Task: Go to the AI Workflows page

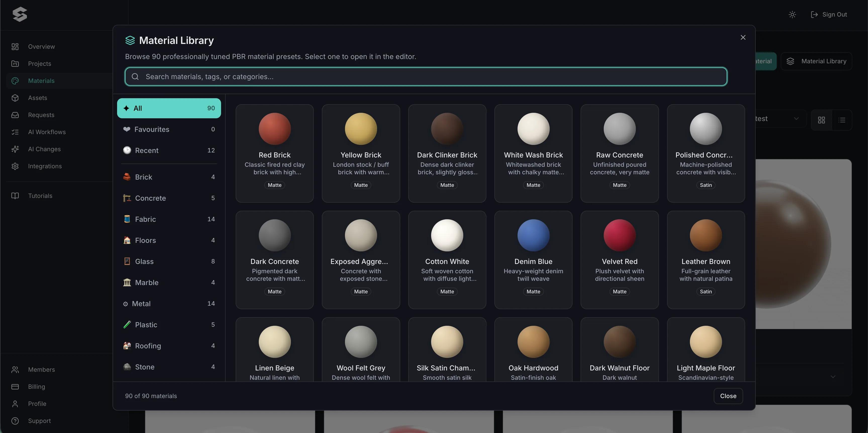Action: [47, 132]
